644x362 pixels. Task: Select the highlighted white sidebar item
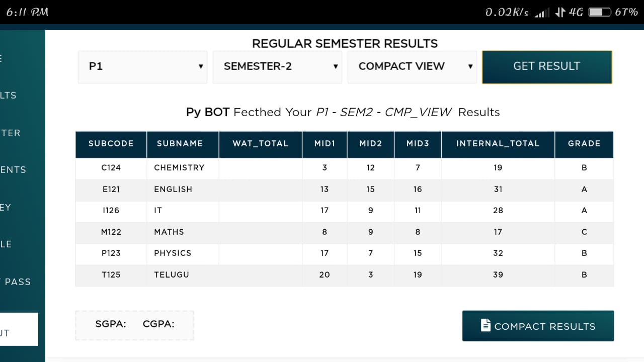[19, 329]
